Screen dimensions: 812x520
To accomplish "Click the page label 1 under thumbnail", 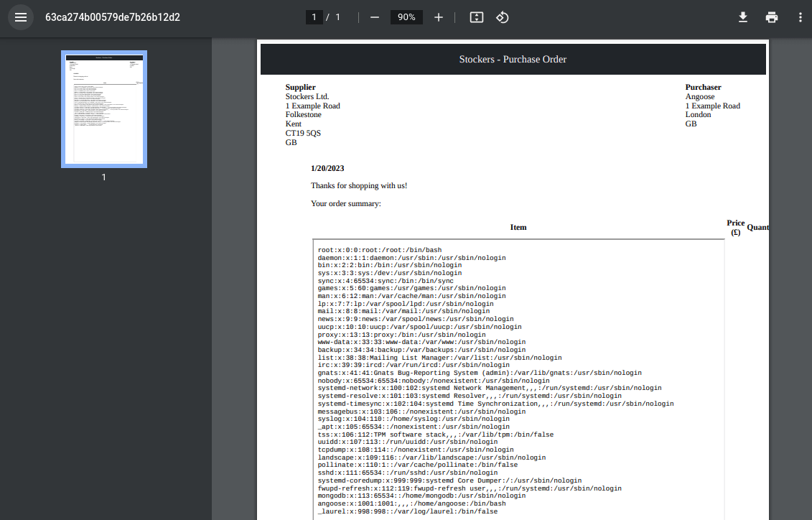I will (x=103, y=177).
